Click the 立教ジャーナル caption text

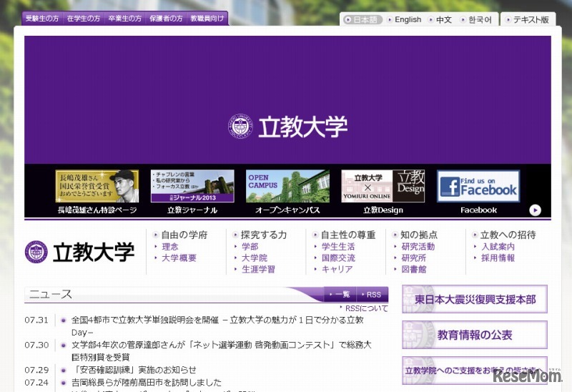(x=192, y=210)
